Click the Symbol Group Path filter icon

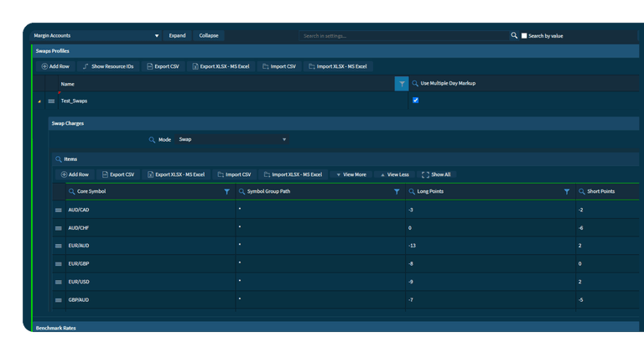397,192
